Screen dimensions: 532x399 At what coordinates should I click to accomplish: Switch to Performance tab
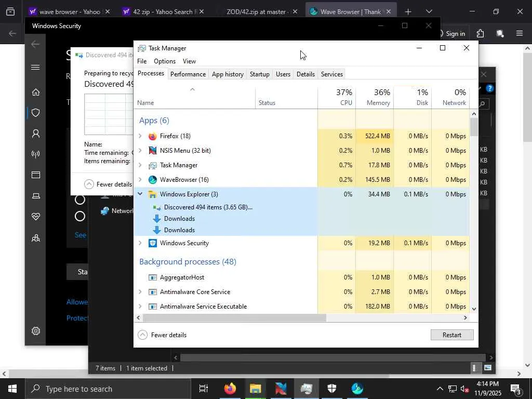click(188, 74)
